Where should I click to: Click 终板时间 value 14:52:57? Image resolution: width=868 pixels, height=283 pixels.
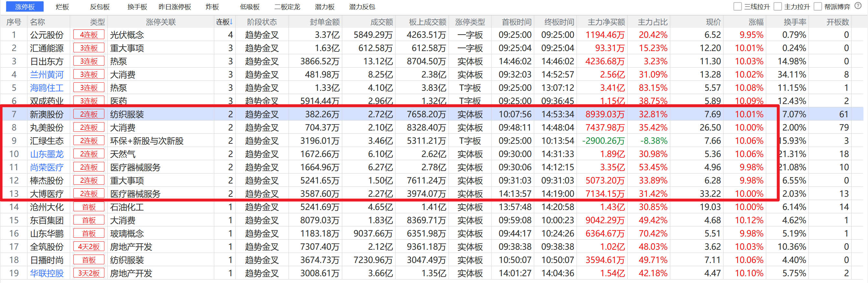point(558,74)
